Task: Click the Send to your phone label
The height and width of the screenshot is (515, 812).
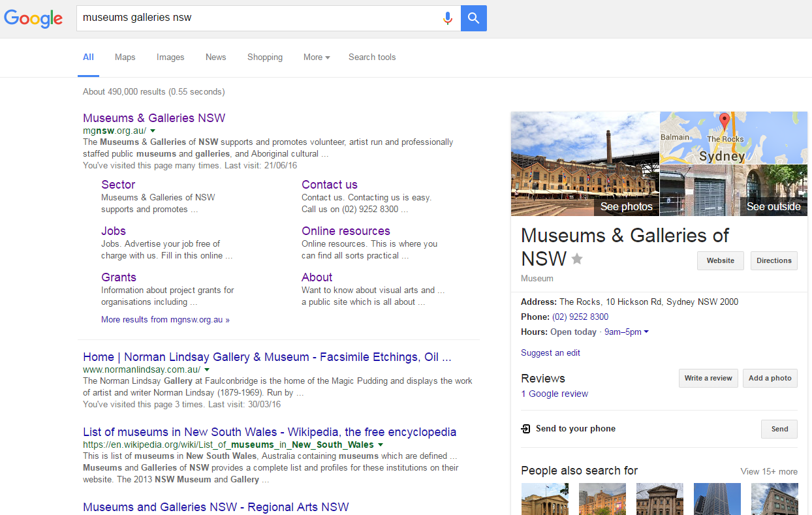Action: click(576, 429)
